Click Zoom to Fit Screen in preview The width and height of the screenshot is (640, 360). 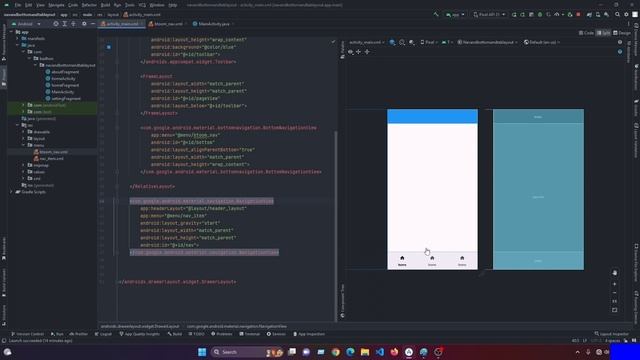tap(615, 310)
